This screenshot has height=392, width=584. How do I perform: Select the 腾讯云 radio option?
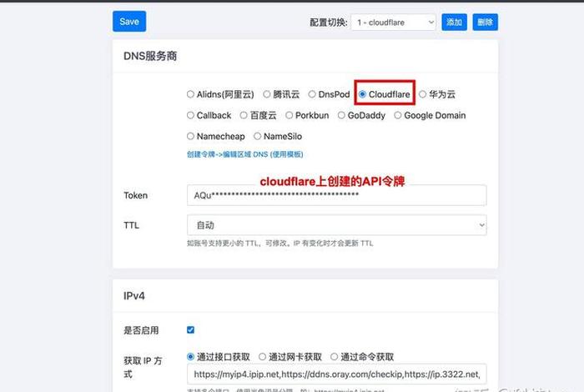[267, 94]
